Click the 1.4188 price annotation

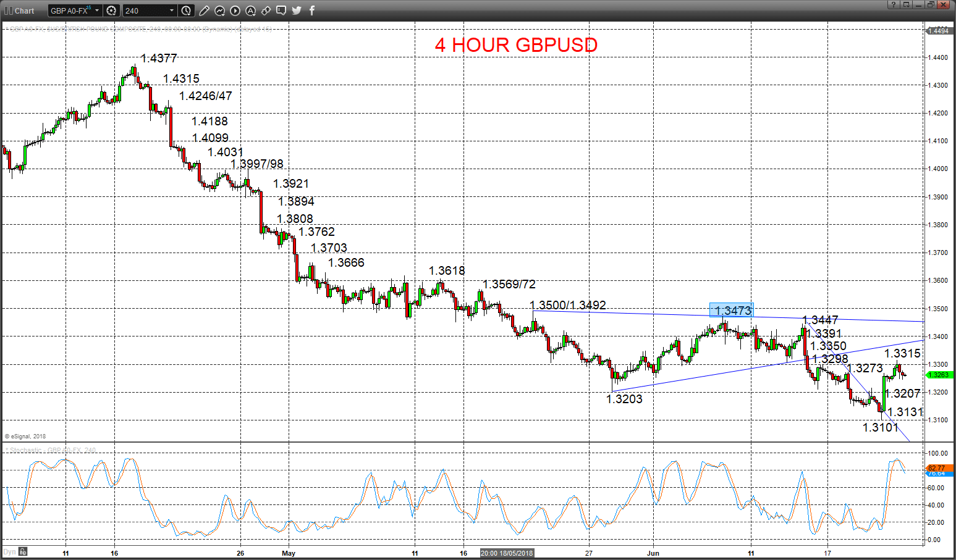209,121
